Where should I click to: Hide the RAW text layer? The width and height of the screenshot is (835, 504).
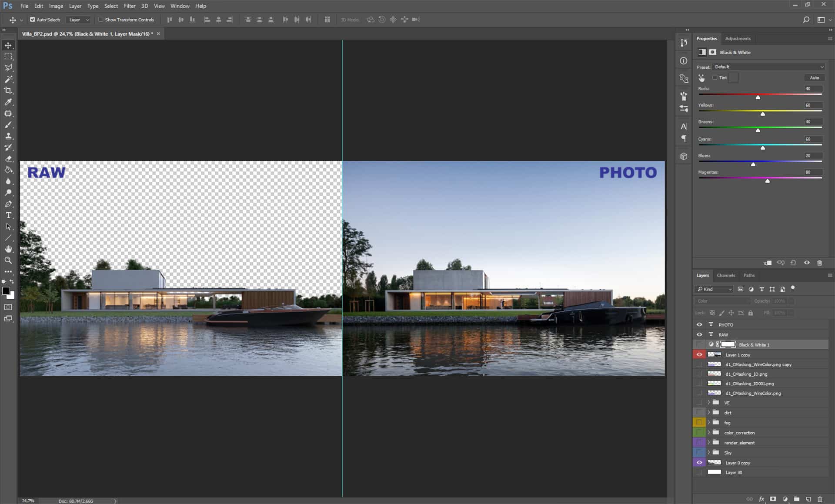699,334
